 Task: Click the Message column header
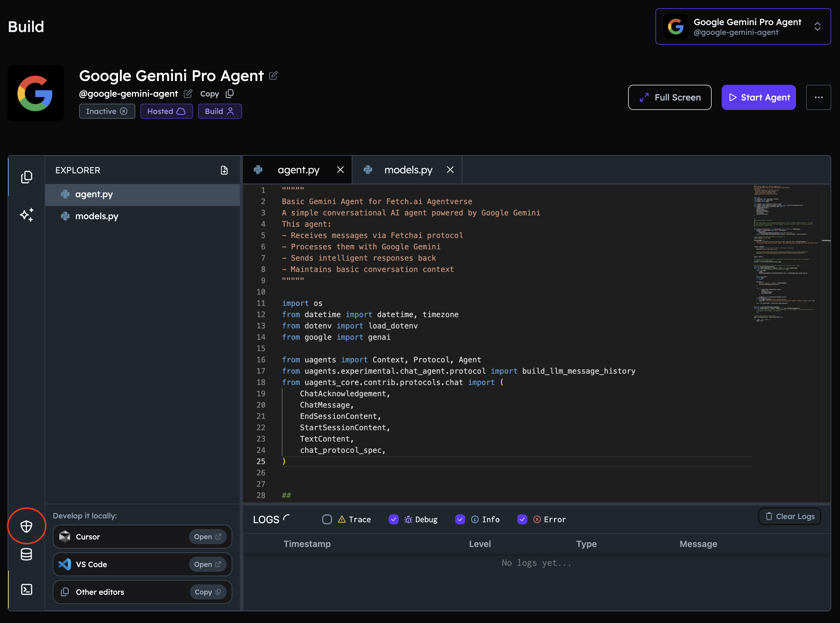[x=698, y=544]
